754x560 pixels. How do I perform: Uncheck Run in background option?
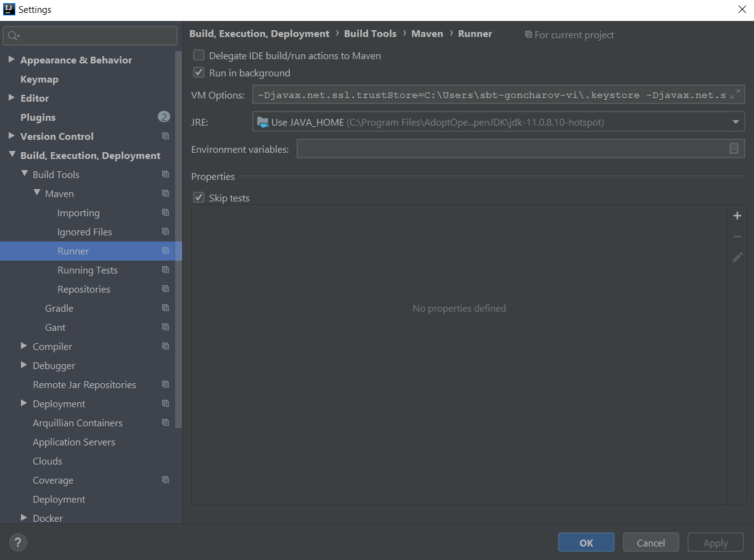tap(199, 73)
